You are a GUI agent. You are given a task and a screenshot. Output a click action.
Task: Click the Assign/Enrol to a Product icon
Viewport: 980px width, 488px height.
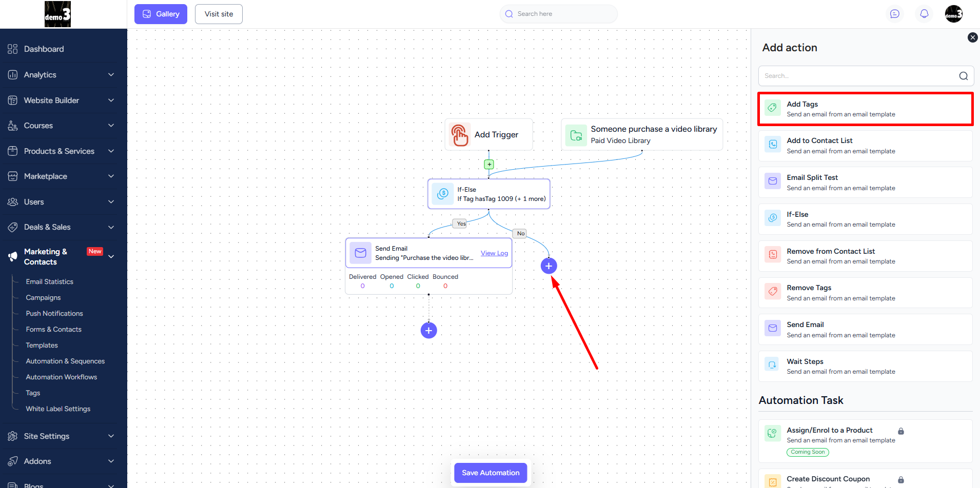773,433
